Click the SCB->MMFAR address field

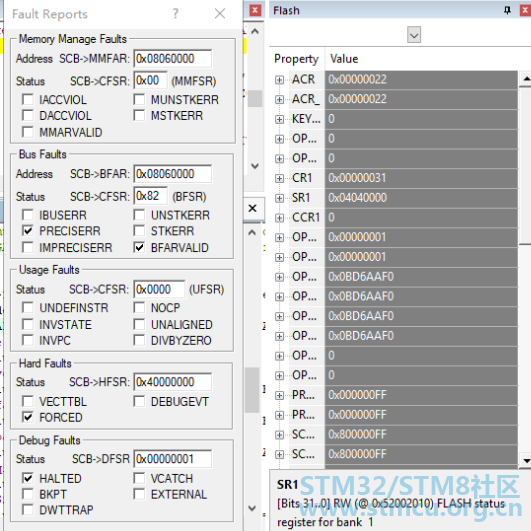click(173, 59)
